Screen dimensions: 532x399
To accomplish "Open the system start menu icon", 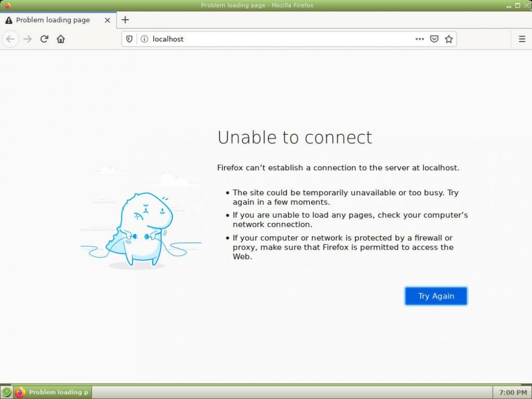I will (6, 392).
